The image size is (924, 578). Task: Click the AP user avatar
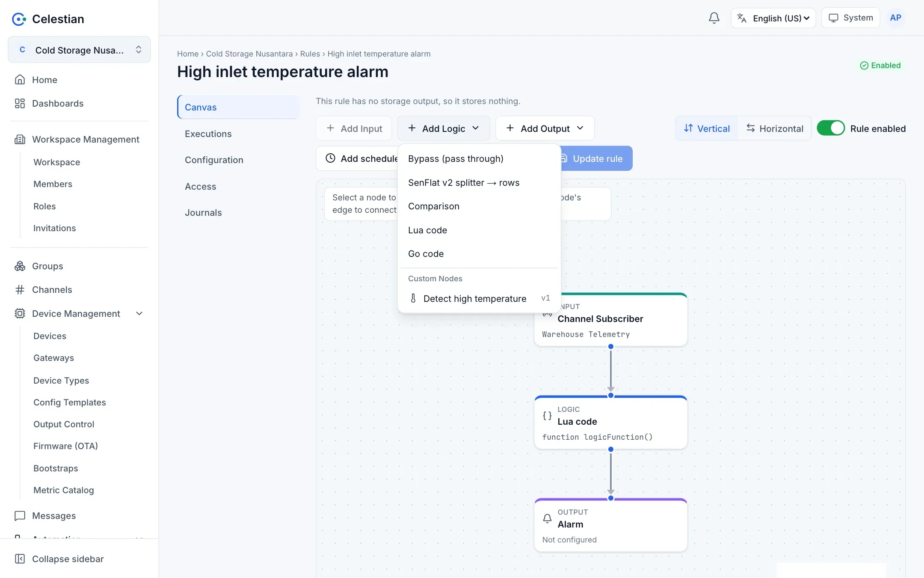(895, 18)
